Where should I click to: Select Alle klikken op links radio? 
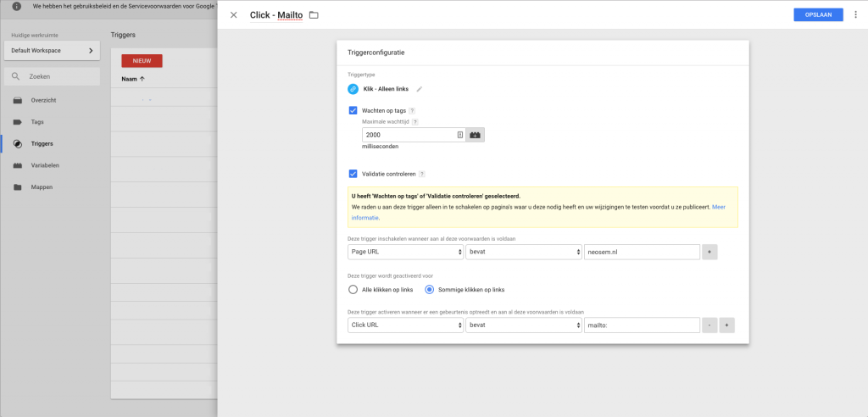[353, 289]
